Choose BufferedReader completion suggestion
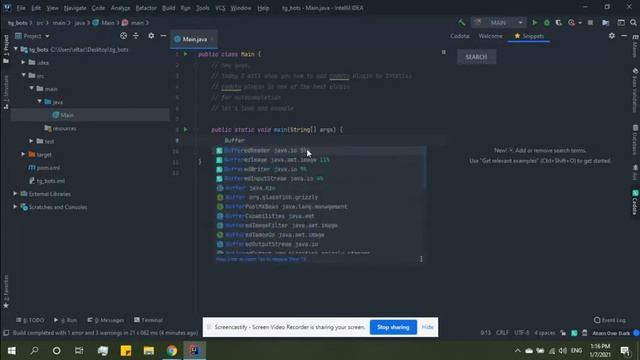640x360 pixels. coord(320,151)
